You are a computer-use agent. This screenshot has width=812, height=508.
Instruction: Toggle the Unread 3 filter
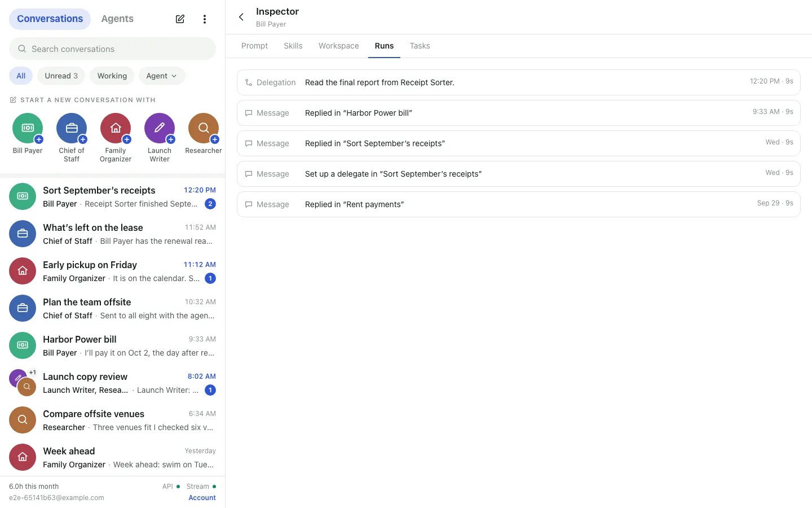coord(61,76)
